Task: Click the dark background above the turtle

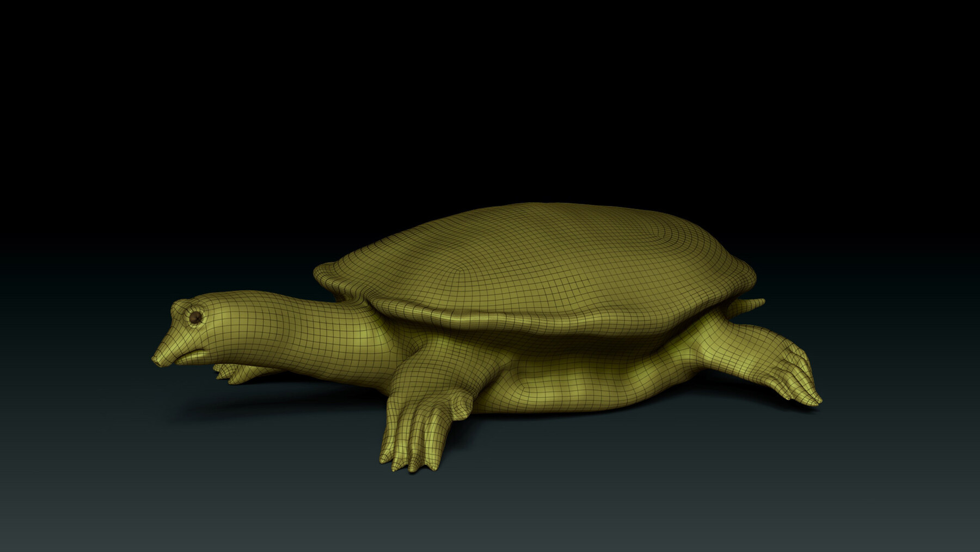Action: pyautogui.click(x=490, y=82)
